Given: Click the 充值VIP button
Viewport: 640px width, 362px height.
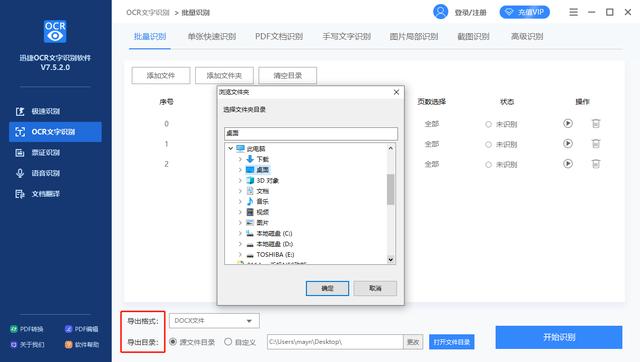Looking at the screenshot, I should click(x=525, y=12).
